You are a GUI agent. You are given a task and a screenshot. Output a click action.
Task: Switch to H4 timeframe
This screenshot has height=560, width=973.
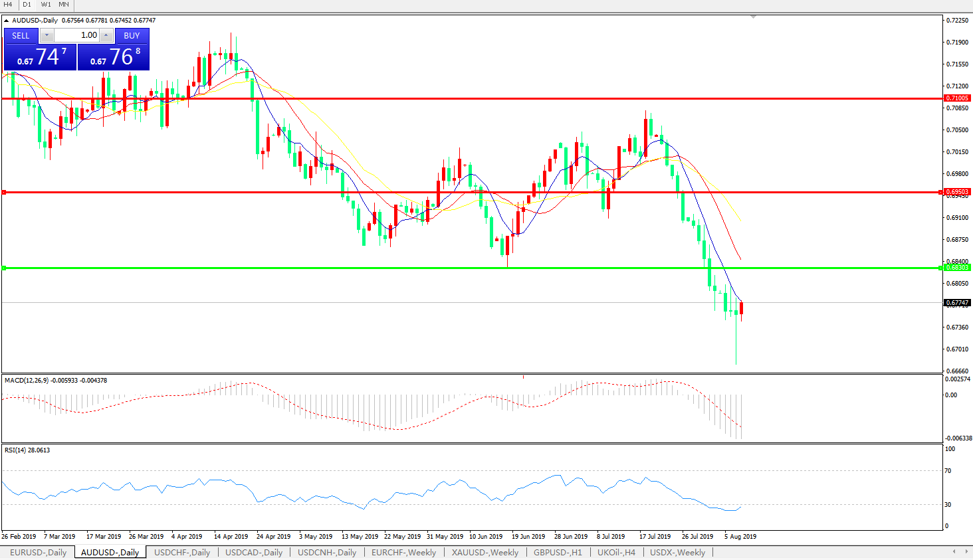coord(8,5)
